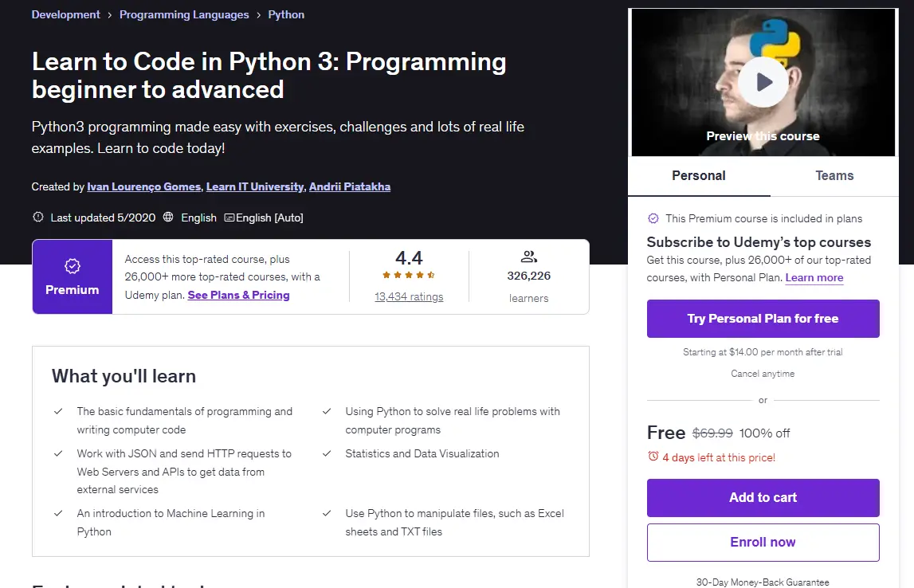Click breadcrumb chevron after Programming Languages
Viewport: 914px width, 588px height.
click(258, 15)
